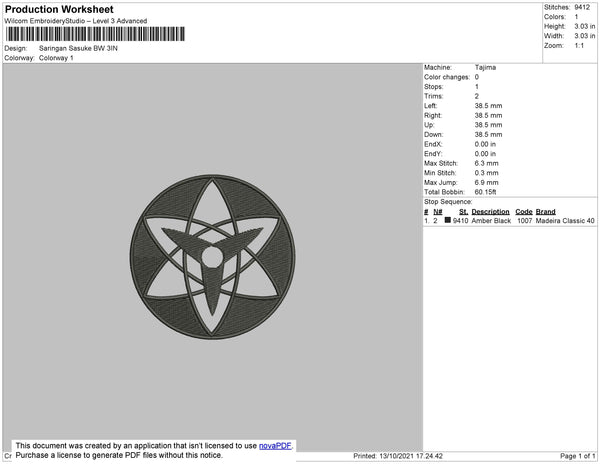Select the Colors value 1
The width and height of the screenshot is (600, 464).
tap(576, 17)
